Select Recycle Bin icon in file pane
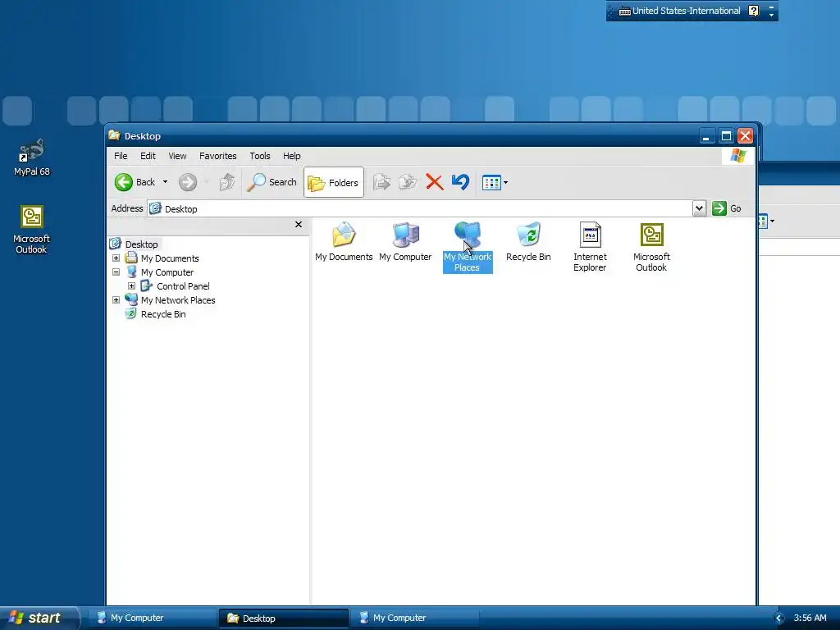This screenshot has height=630, width=840. pos(528,242)
